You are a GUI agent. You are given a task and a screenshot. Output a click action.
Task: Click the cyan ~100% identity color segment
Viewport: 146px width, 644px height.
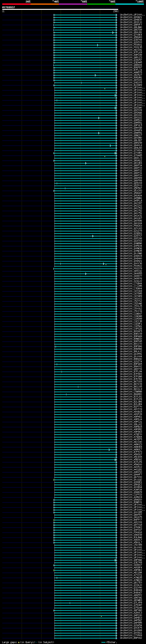tap(130, 4)
